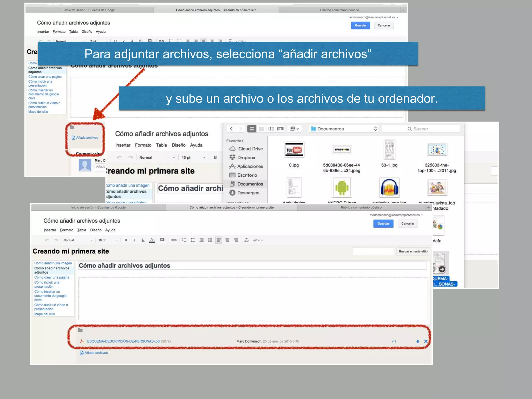Open the 10 pt font size dropdown in lower editor
The image size is (532, 399).
(108, 240)
